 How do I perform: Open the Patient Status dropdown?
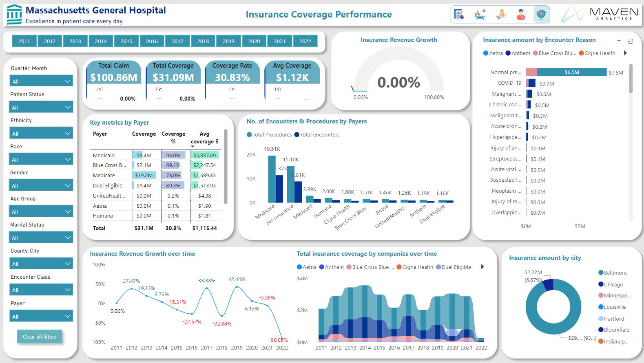pyautogui.click(x=41, y=107)
